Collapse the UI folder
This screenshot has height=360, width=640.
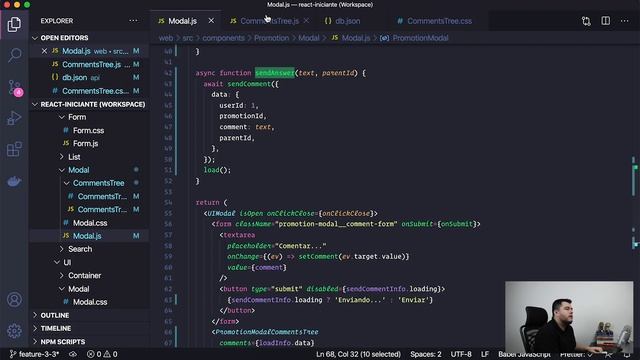pos(67,262)
